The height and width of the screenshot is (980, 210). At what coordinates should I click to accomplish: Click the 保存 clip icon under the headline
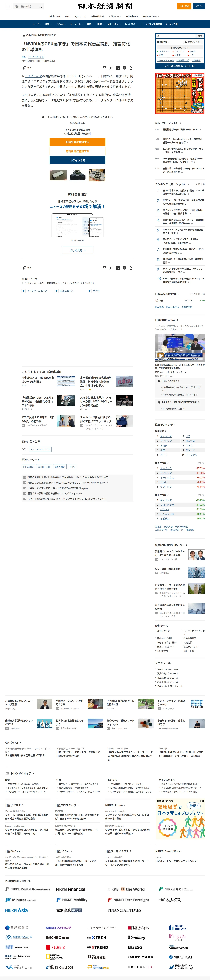24,68
